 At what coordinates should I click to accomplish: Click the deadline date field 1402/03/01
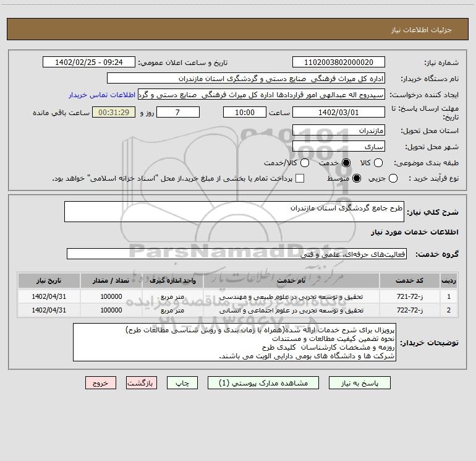339,112
